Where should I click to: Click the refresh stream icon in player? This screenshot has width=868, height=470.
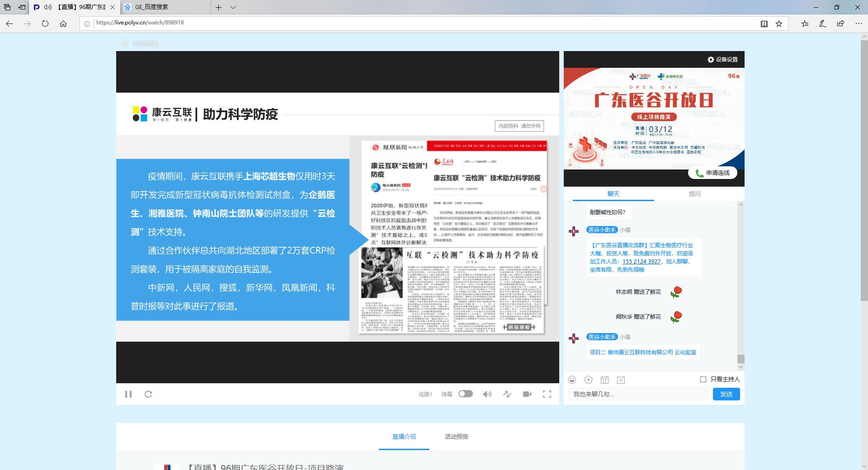click(x=148, y=394)
